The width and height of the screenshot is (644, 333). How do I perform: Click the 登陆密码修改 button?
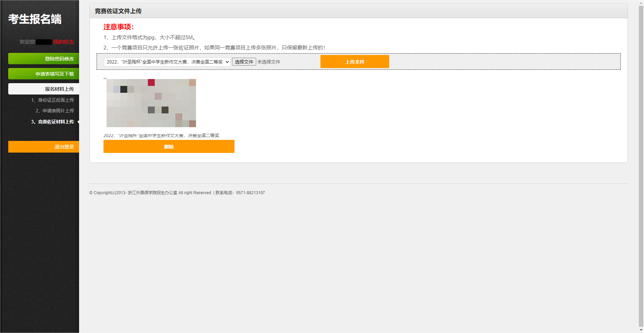click(44, 59)
